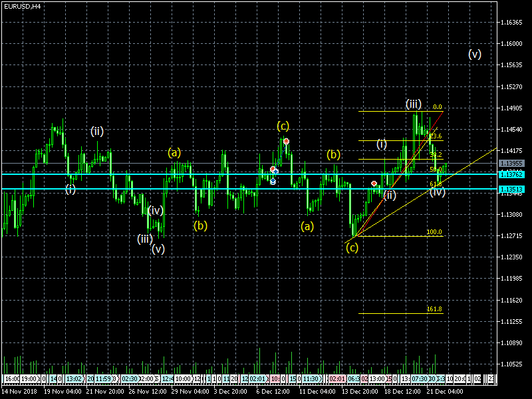Select the yellow (c) label at December low

(x=352, y=247)
